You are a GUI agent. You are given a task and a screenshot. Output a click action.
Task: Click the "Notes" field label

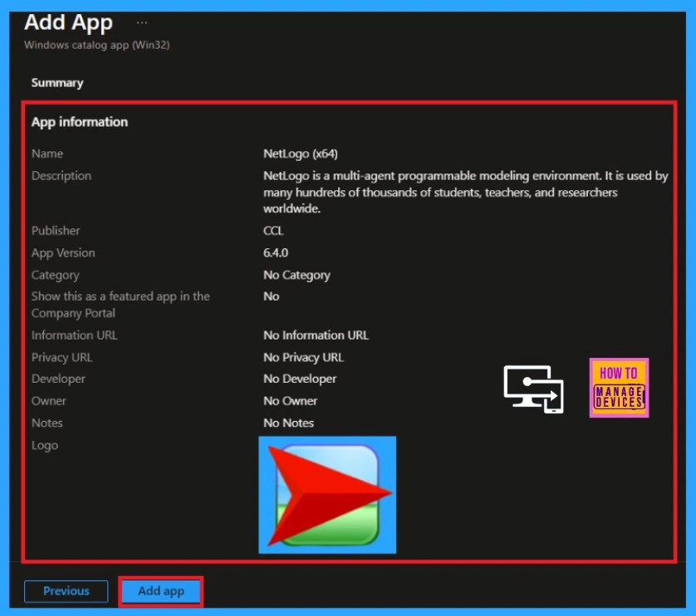(x=47, y=423)
